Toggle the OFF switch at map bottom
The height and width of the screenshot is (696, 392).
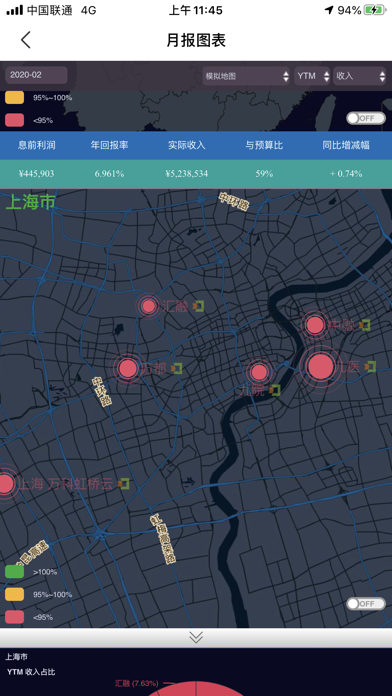click(366, 604)
